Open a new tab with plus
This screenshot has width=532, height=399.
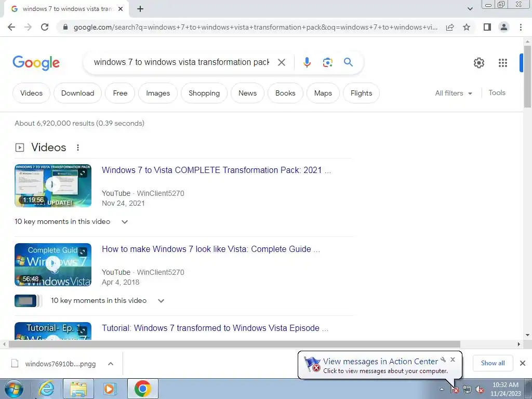tap(140, 9)
